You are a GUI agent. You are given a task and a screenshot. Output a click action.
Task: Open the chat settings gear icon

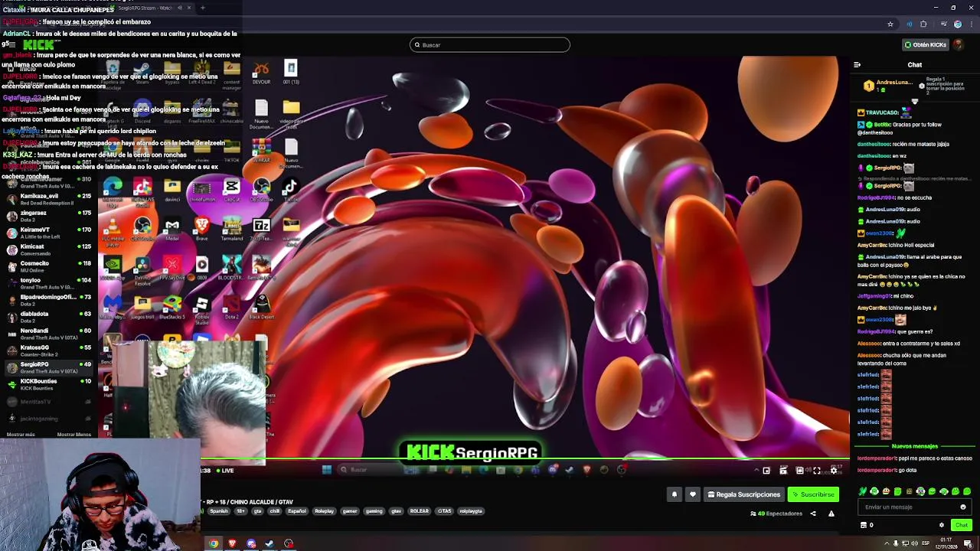(x=942, y=525)
